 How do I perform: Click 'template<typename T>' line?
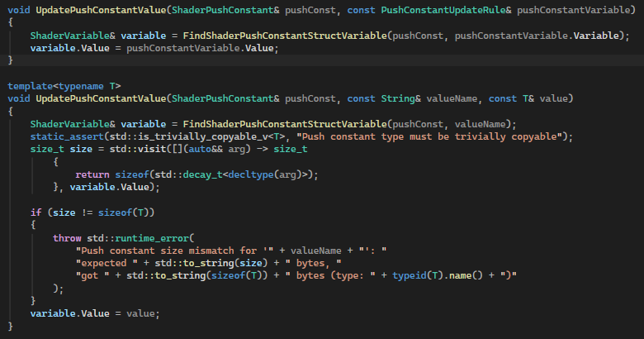click(x=64, y=86)
